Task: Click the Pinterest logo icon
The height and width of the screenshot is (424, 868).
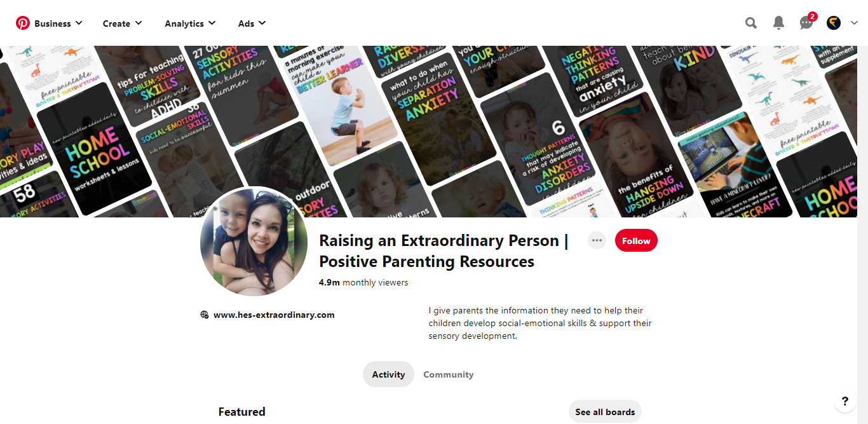Action: pyautogui.click(x=23, y=24)
